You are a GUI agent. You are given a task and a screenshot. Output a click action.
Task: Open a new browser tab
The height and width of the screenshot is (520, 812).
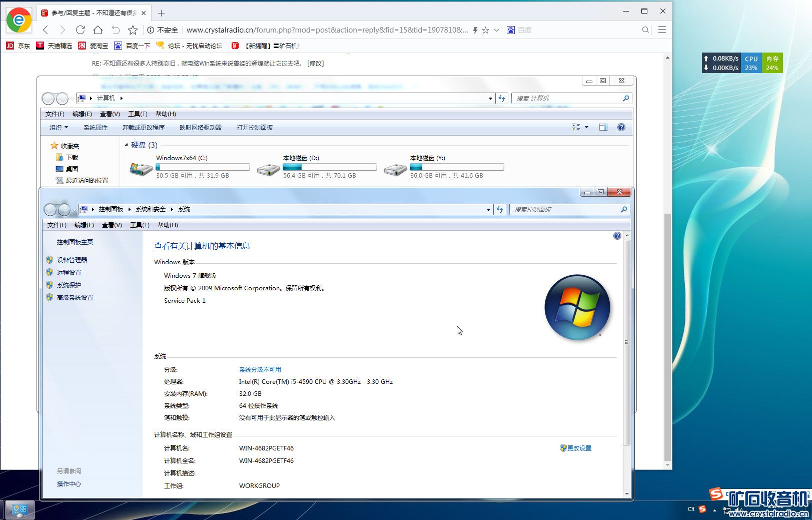click(x=161, y=13)
